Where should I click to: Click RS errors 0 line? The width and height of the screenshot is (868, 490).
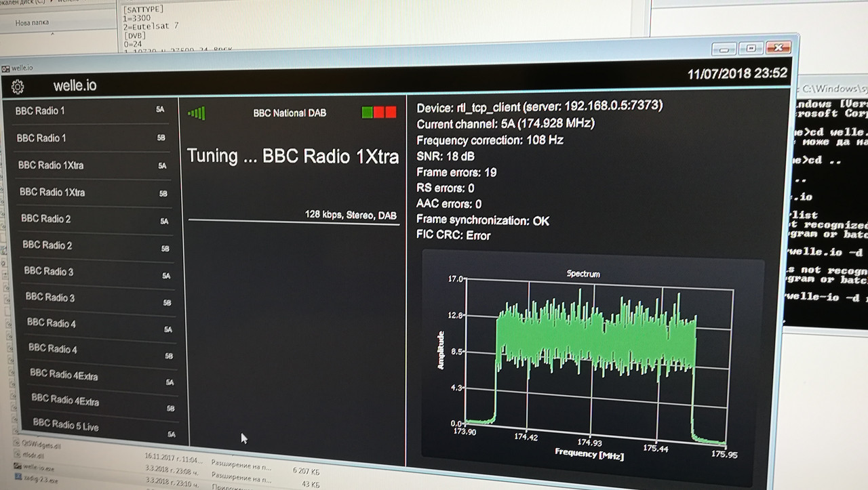[x=446, y=188]
